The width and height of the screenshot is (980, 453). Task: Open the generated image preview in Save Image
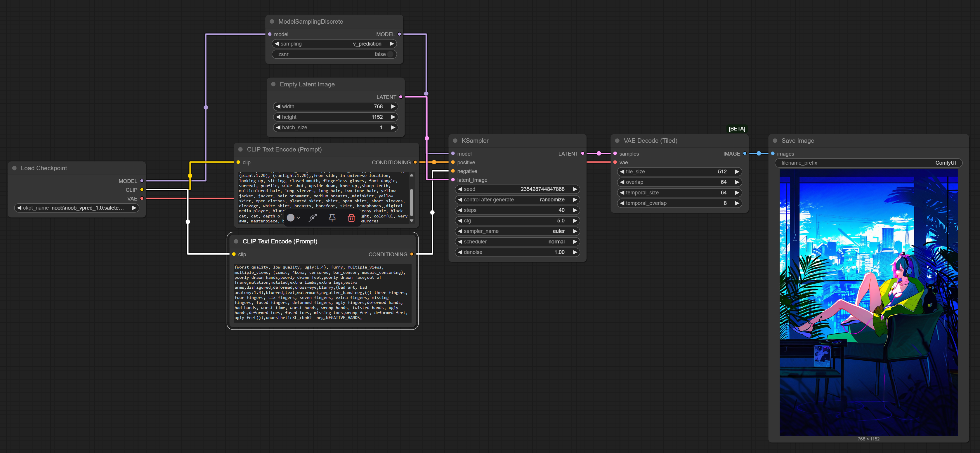[868, 302]
